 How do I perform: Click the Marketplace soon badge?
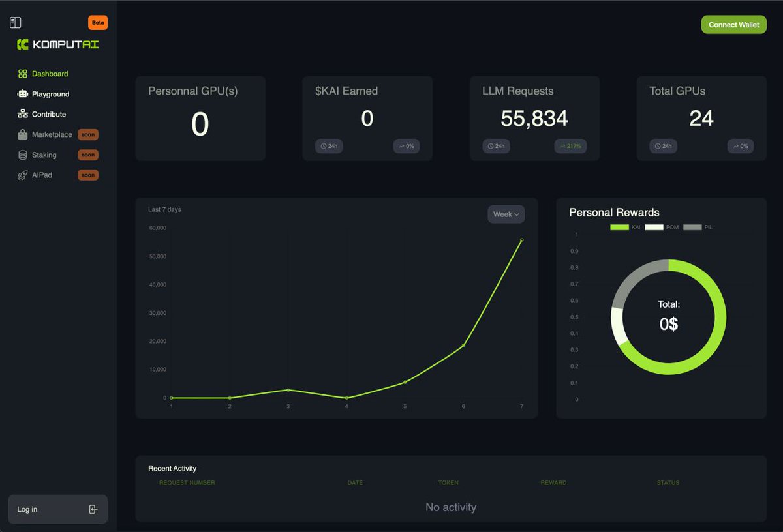(x=88, y=134)
